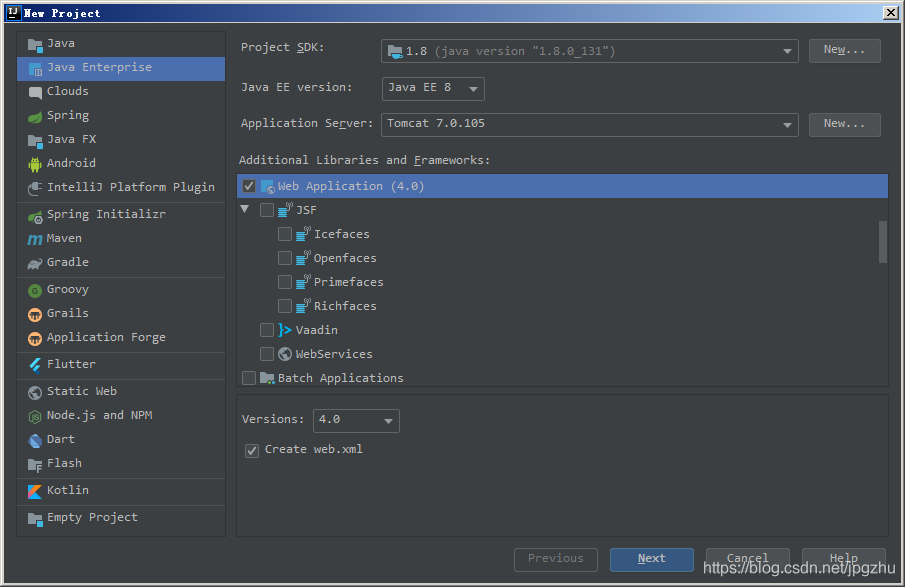Uncheck the Web Application (4.0) checkbox

(x=249, y=186)
